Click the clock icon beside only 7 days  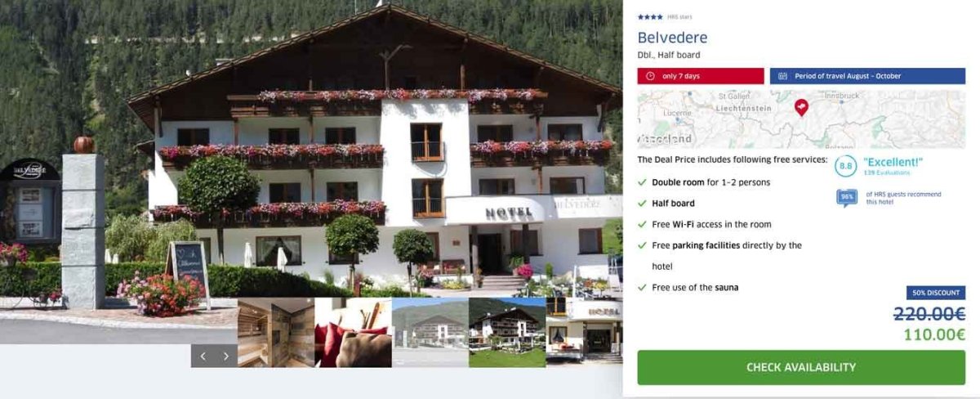(x=651, y=76)
